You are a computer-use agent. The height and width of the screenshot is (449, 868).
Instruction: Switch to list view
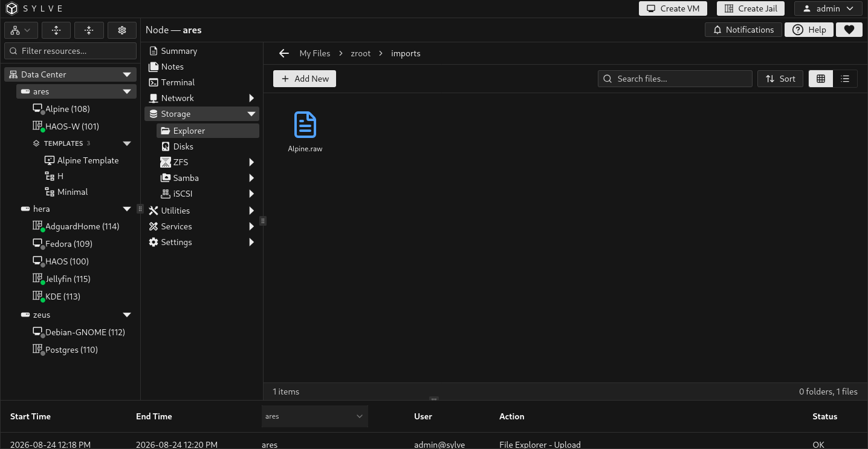[845, 79]
